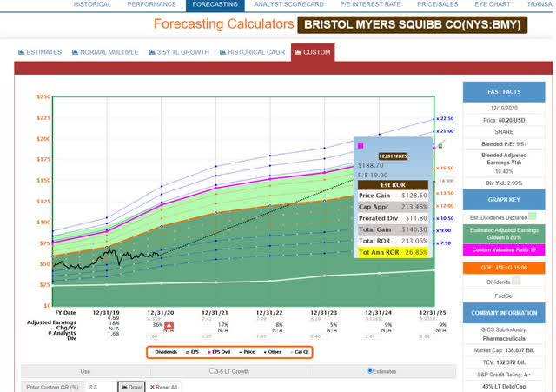The image size is (556, 392).
Task: Select the 3-5 LT Growth radio button
Action: 212,371
